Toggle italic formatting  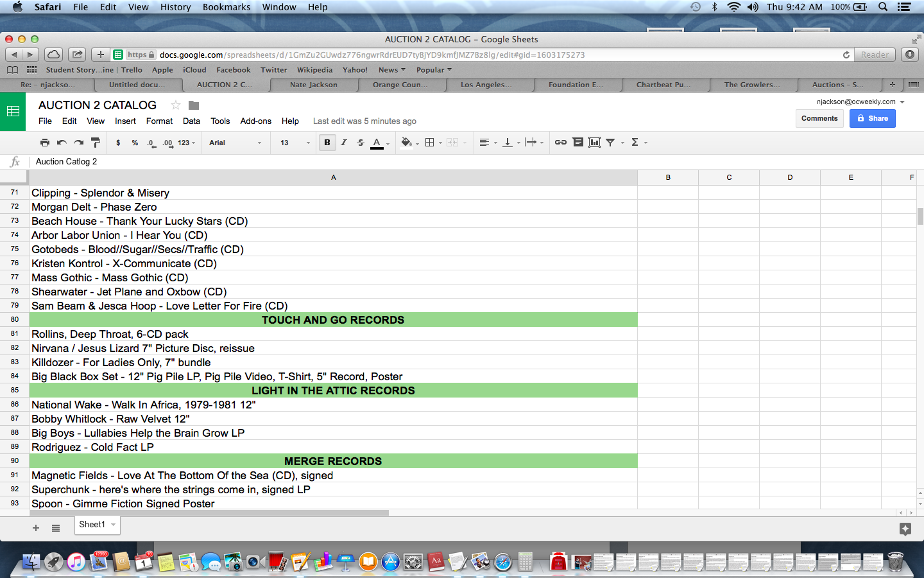pyautogui.click(x=344, y=143)
